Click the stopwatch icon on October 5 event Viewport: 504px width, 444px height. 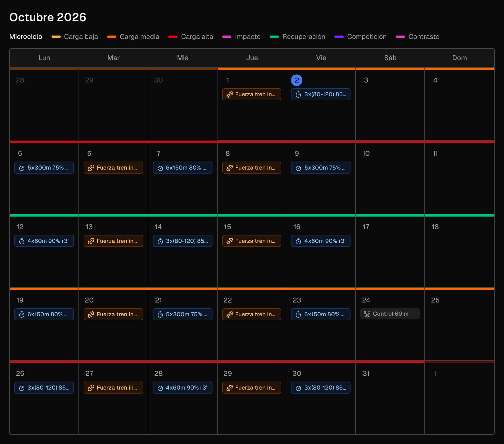point(22,168)
